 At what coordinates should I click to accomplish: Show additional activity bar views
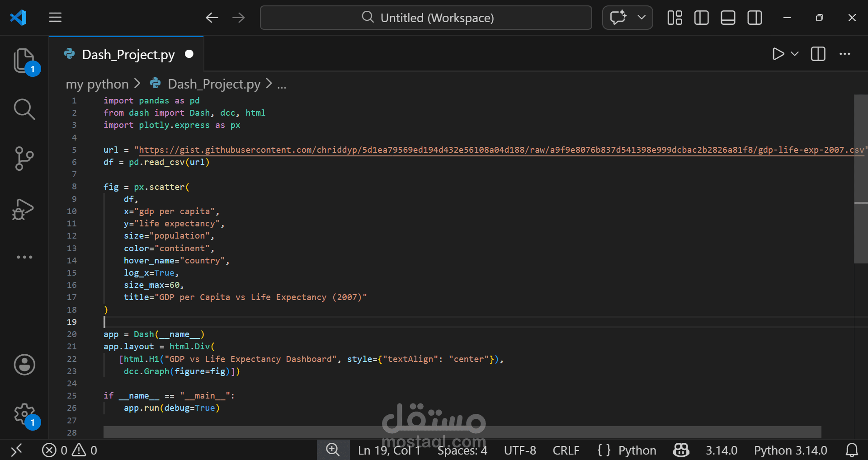(x=24, y=257)
